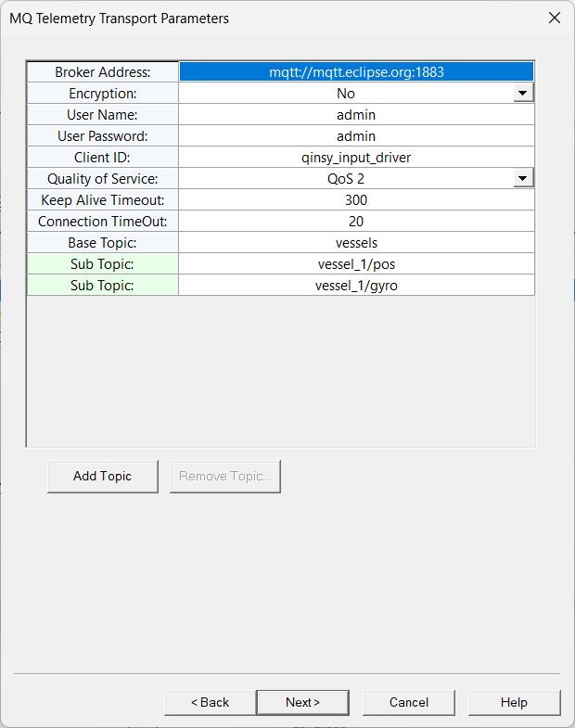Close the MQ Telemetry Transport Parameters dialog
The height and width of the screenshot is (728, 575).
point(555,18)
